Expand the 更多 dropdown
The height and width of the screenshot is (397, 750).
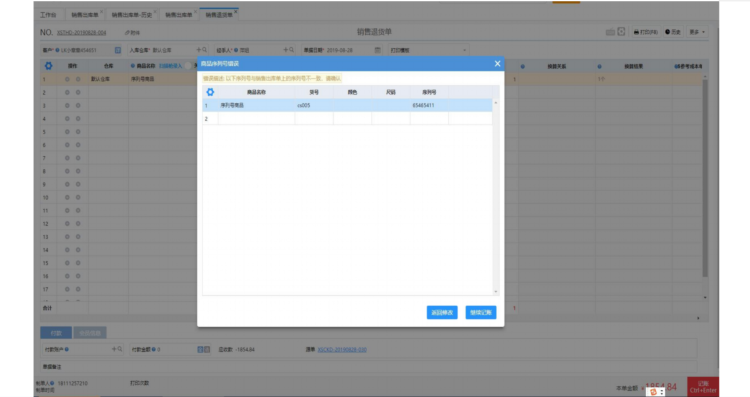[x=697, y=32]
